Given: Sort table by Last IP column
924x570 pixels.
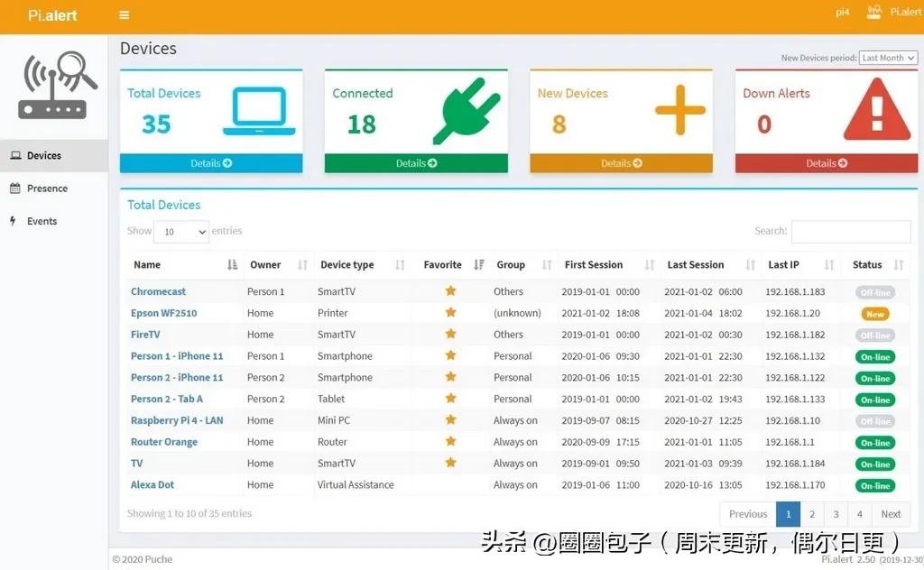Looking at the screenshot, I should [x=800, y=265].
